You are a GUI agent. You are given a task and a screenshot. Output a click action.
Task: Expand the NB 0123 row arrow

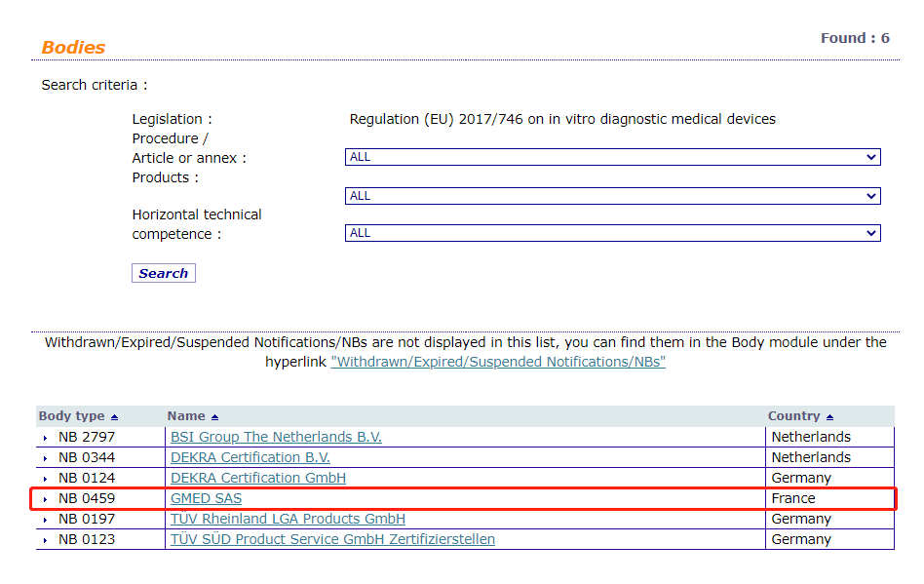point(46,540)
